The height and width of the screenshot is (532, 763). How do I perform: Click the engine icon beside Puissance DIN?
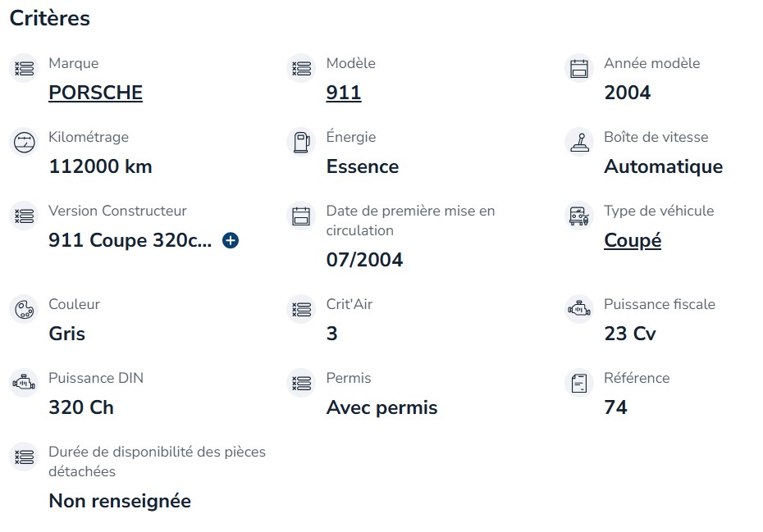click(x=24, y=383)
